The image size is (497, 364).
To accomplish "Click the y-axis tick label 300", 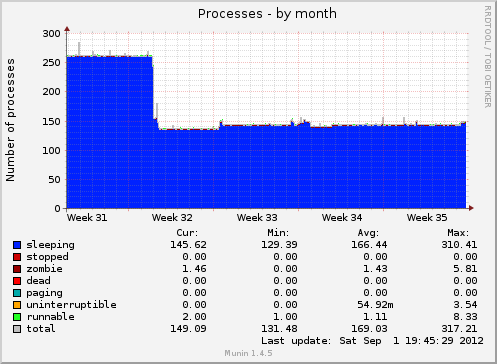I will tap(51, 34).
